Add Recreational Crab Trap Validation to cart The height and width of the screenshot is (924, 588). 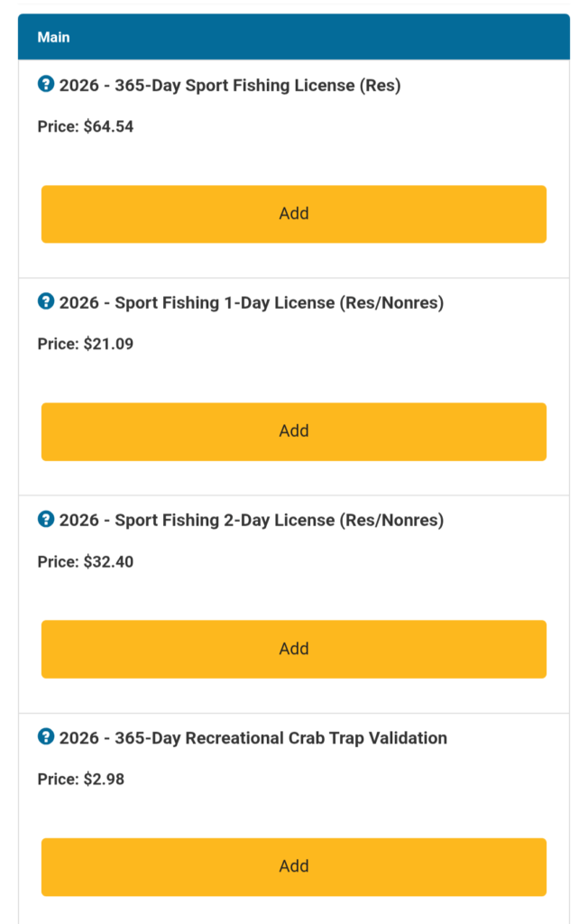[x=294, y=866]
